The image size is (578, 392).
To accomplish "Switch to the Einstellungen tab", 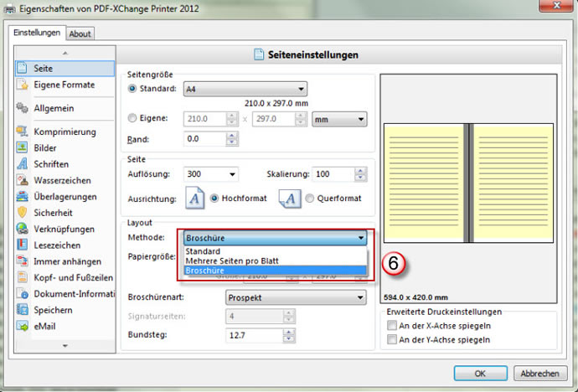I will pos(37,33).
